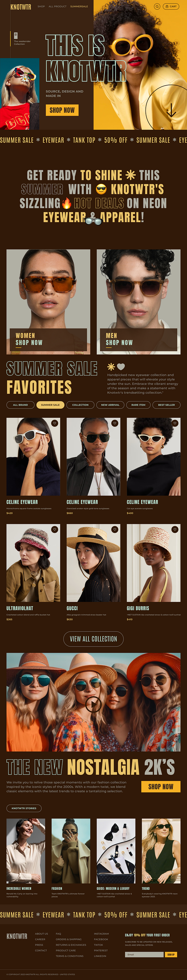Open the Cart button
The height and width of the screenshot is (980, 187).
[x=171, y=6]
